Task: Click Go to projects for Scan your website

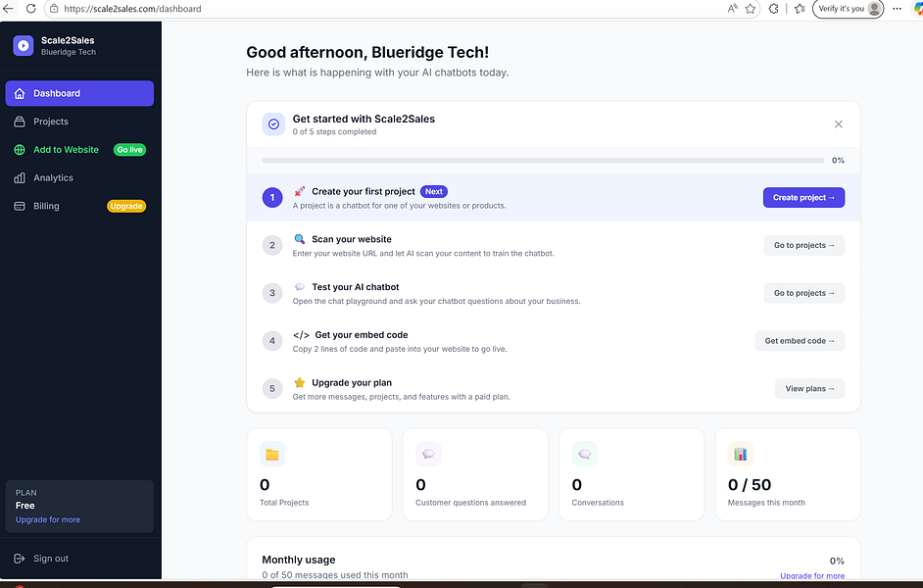Action: 804,245
